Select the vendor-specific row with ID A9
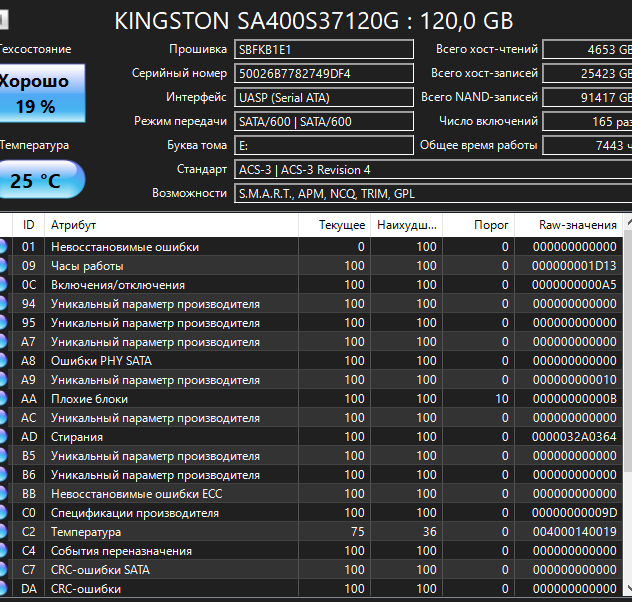This screenshot has height=602, width=632. [311, 380]
